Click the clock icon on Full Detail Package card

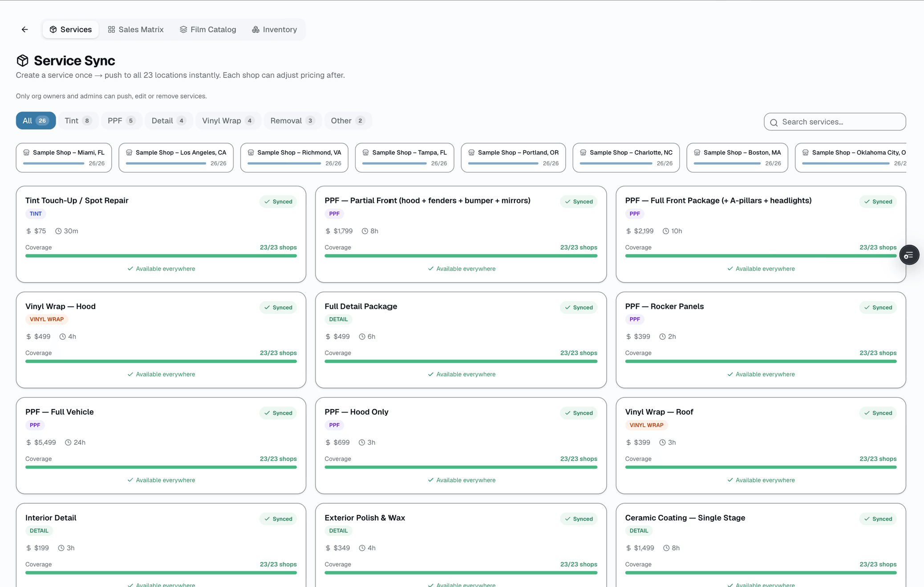(362, 336)
